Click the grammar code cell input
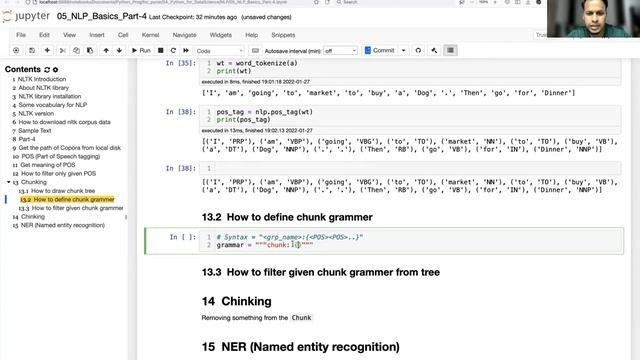The height and width of the screenshot is (360, 640). point(411,241)
